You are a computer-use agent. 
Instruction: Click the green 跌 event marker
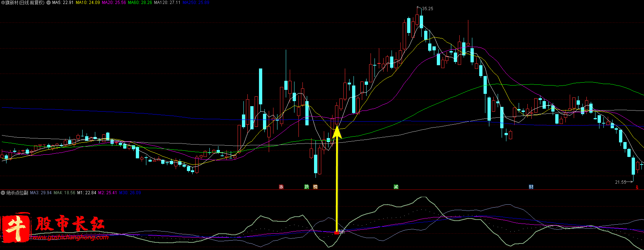[307, 187]
